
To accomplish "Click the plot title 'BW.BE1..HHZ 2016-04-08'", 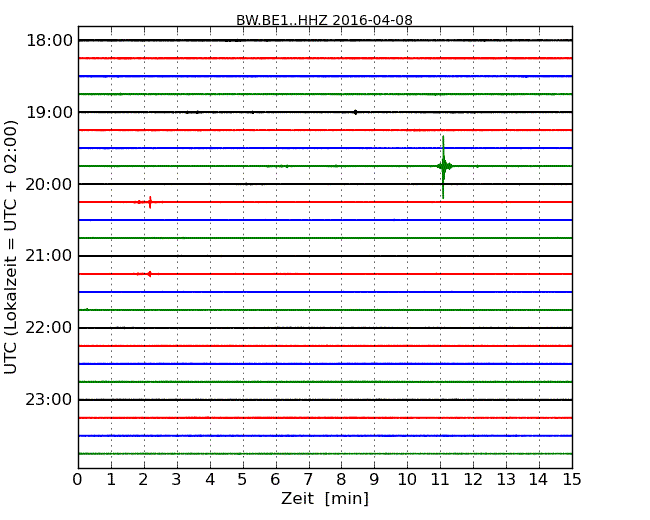I will pyautogui.click(x=324, y=20).
